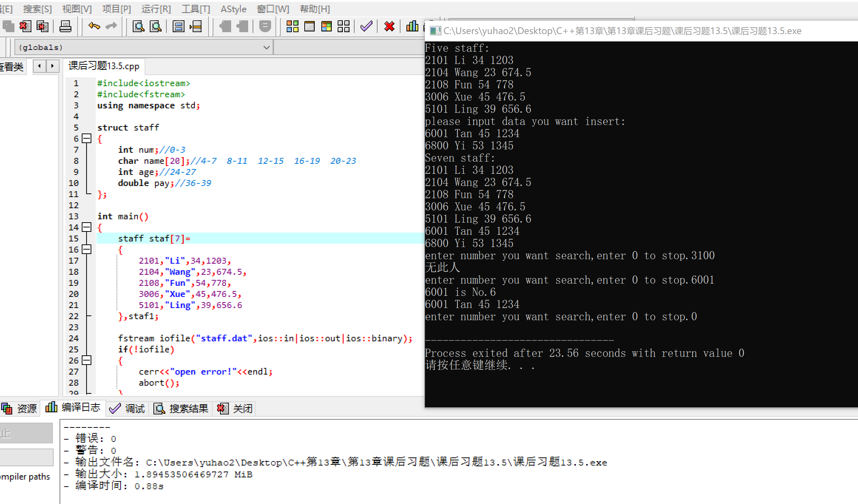The image size is (858, 504).
Task: Click the purple Syntax Check checkmark icon
Action: [x=366, y=26]
